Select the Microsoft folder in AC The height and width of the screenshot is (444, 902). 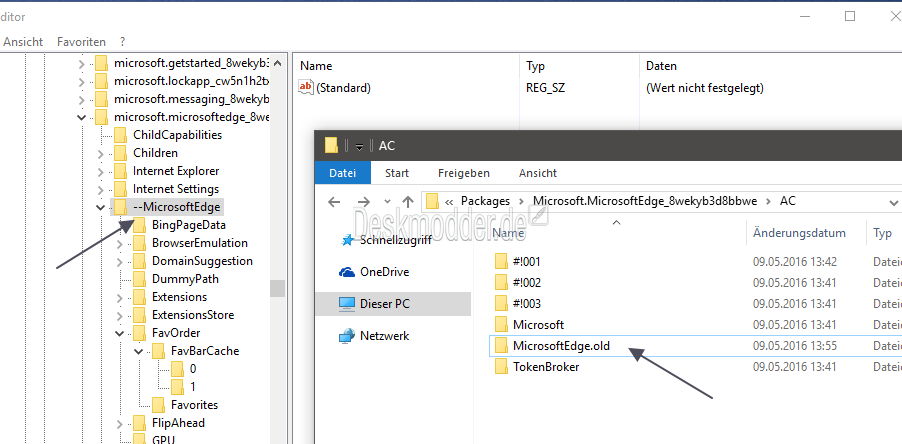(x=538, y=324)
